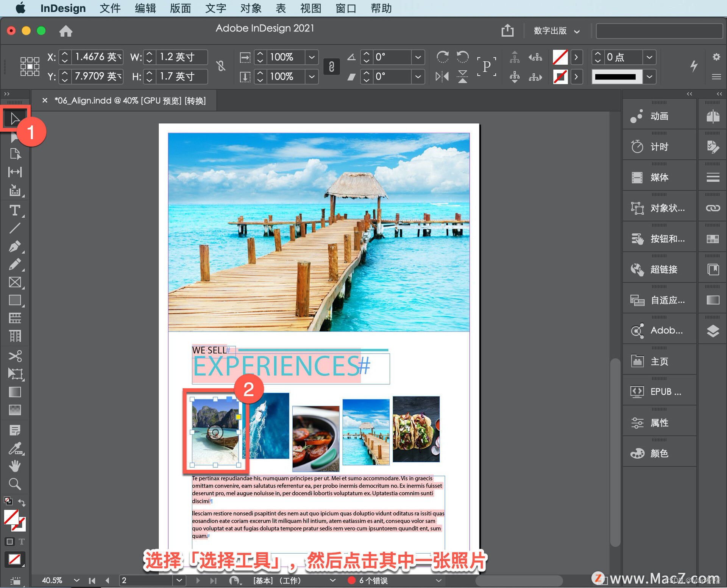
Task: Open the 动画 panel
Action: (659, 116)
